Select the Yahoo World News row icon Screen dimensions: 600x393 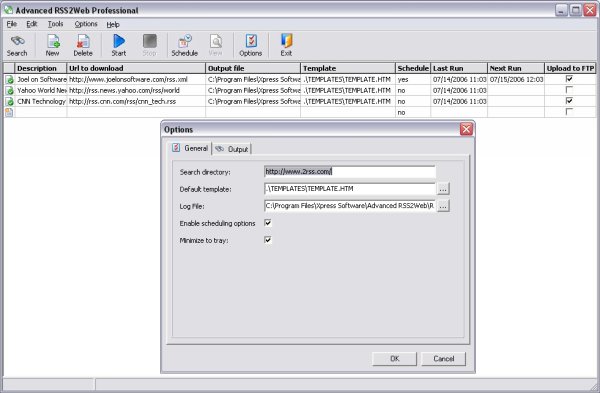click(x=9, y=91)
